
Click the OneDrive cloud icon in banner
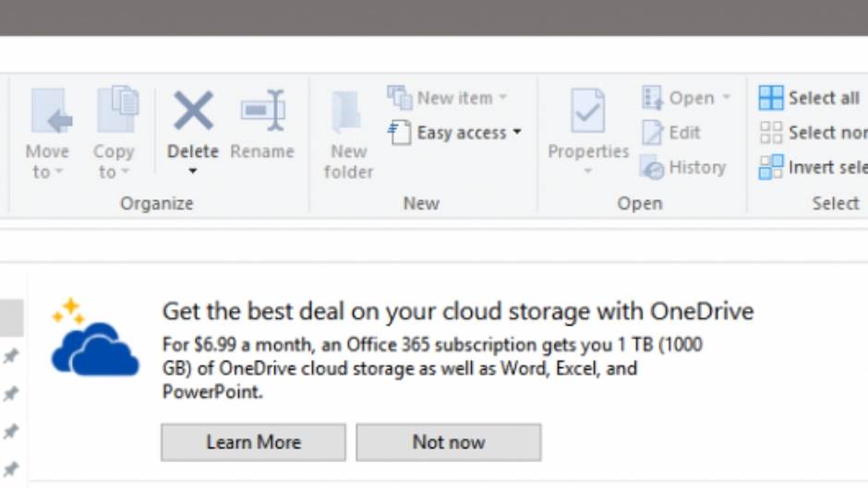pos(94,344)
